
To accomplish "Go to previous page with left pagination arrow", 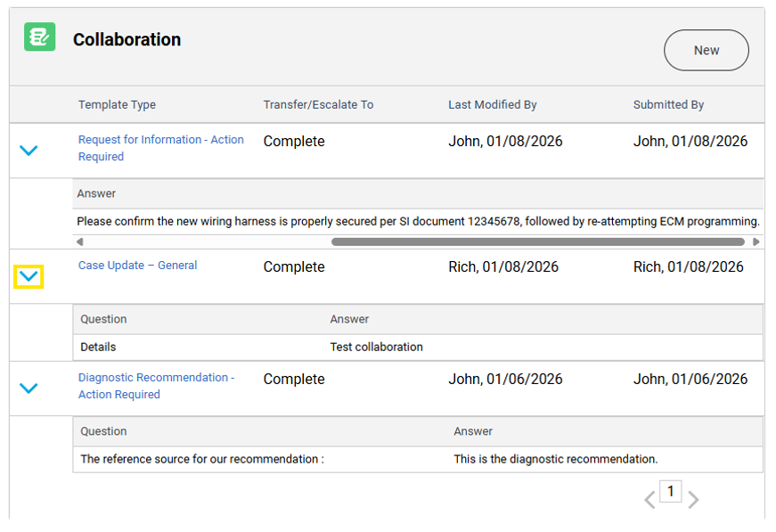I will (x=649, y=500).
